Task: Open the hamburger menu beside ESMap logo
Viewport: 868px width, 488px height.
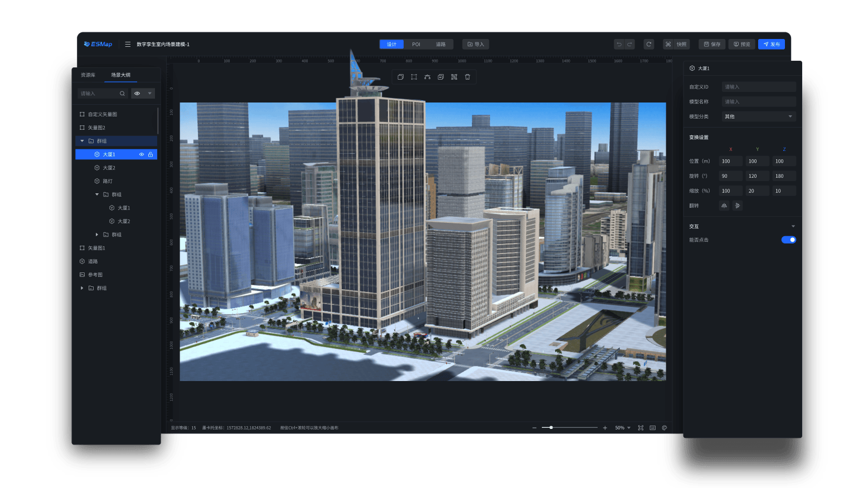Action: pyautogui.click(x=128, y=44)
